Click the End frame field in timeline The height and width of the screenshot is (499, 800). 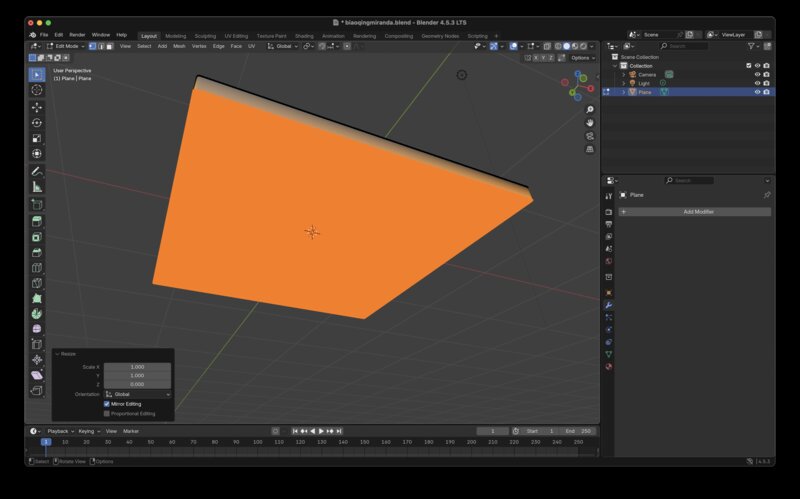tap(577, 430)
